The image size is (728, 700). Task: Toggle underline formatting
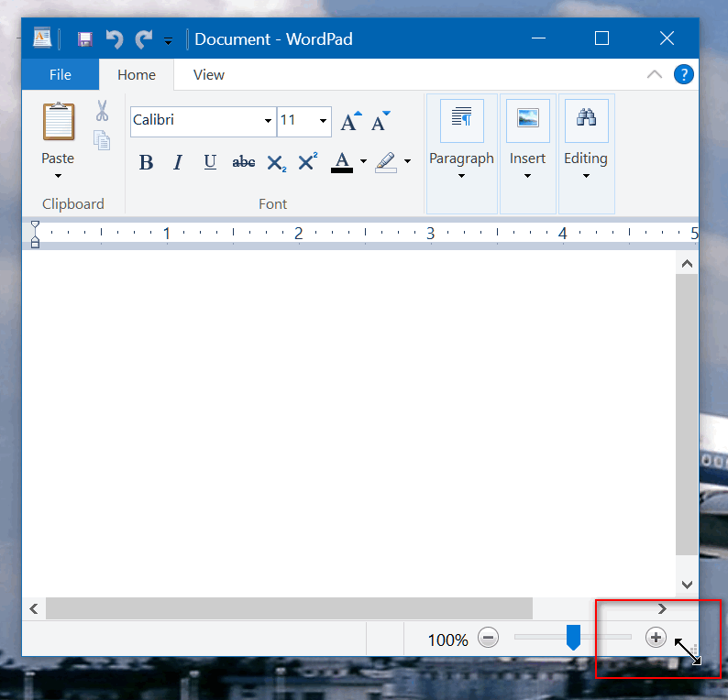pyautogui.click(x=210, y=162)
